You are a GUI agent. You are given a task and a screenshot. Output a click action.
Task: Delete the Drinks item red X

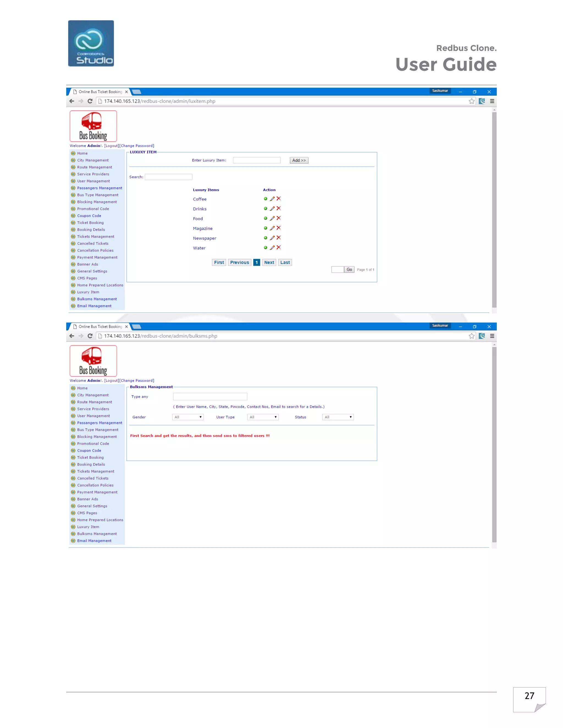tap(278, 208)
